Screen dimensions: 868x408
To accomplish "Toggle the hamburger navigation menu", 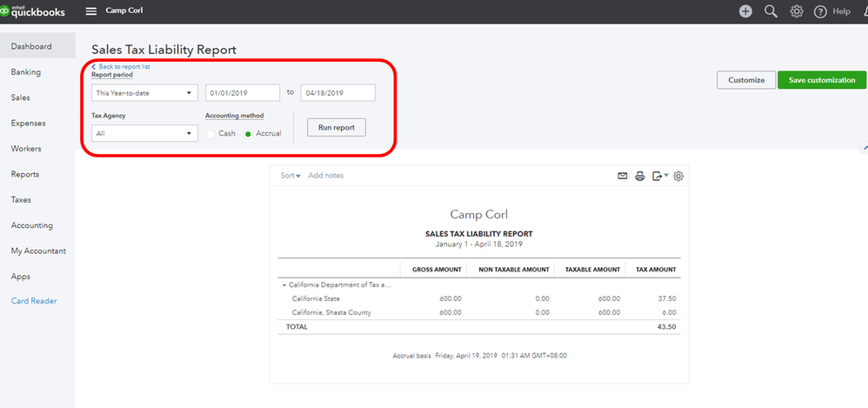I will pos(91,11).
